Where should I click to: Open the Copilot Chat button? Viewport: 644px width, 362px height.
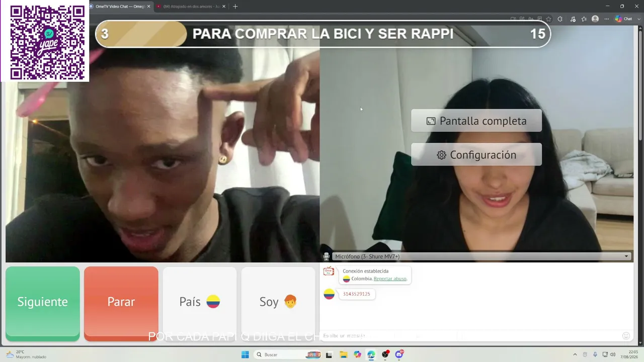click(x=623, y=19)
